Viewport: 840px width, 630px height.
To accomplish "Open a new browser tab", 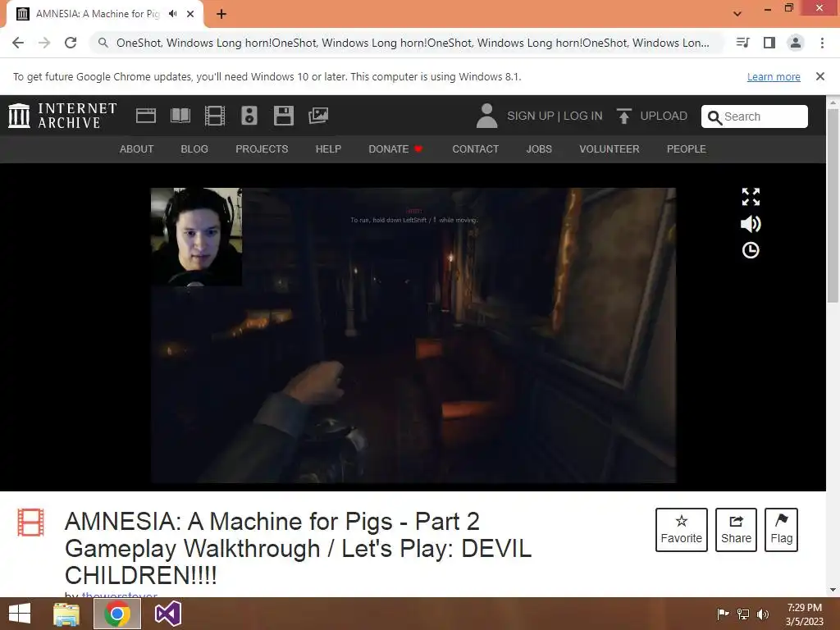I will [221, 14].
